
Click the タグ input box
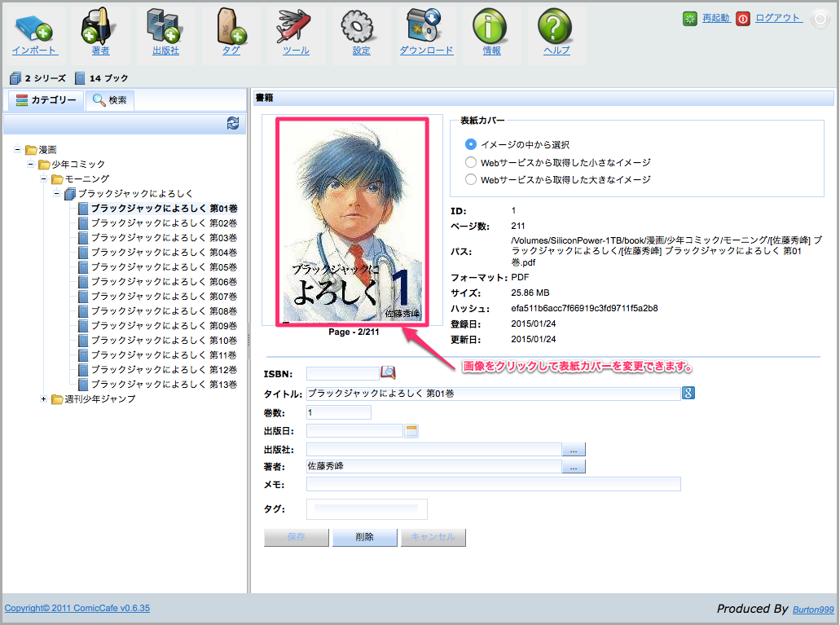[367, 509]
